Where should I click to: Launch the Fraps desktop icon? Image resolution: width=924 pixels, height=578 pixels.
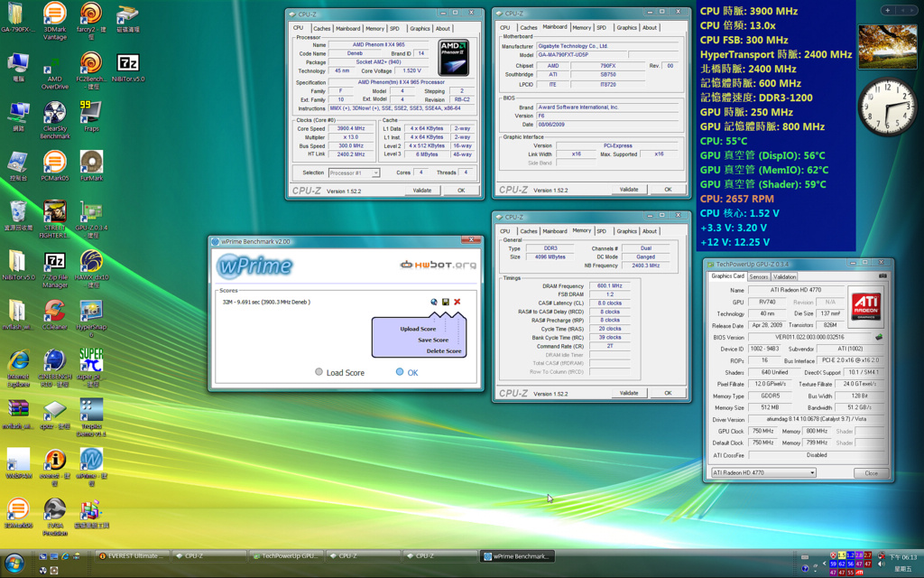pos(91,117)
